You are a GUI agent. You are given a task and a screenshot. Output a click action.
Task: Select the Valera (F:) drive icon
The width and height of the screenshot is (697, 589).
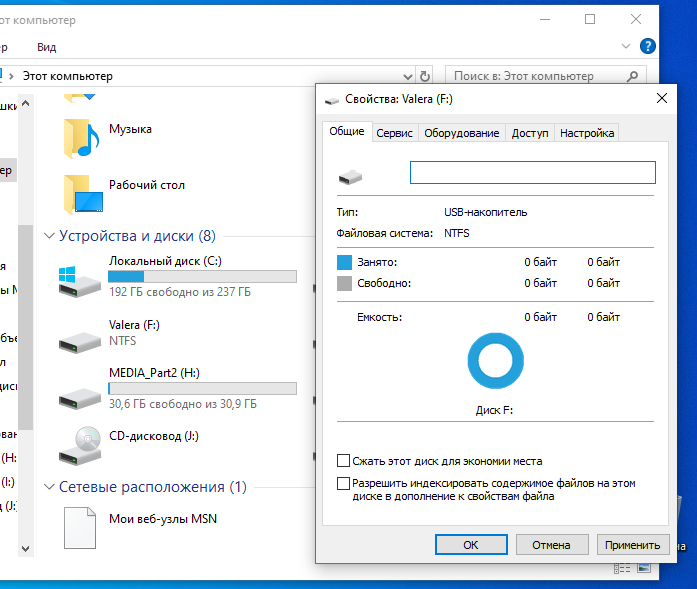pos(80,343)
